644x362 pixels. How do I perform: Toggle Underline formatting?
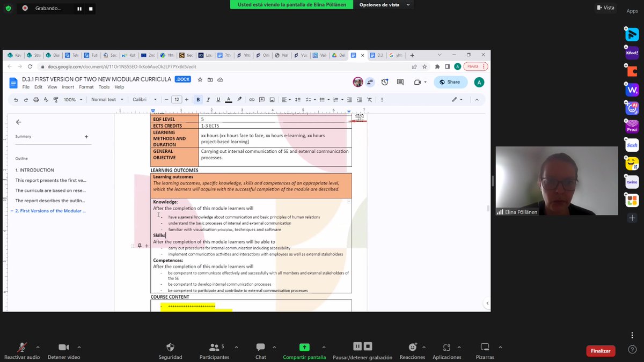[218, 99]
